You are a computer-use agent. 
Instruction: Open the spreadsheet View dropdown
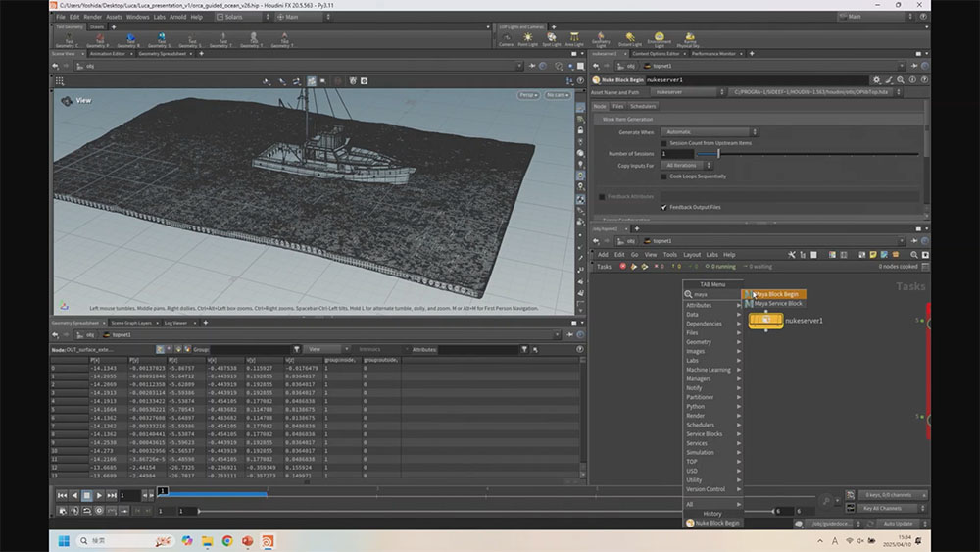326,349
